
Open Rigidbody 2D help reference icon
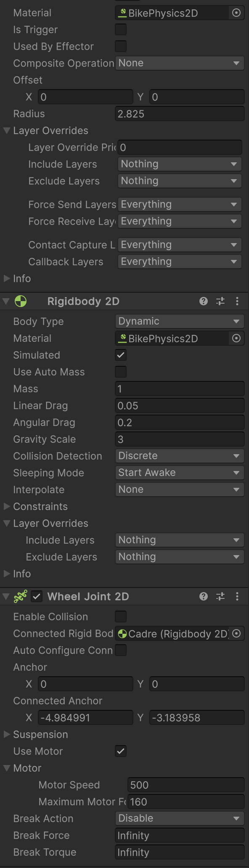(204, 301)
